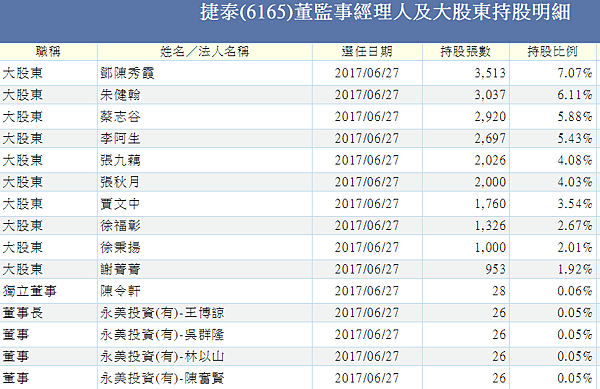The height and width of the screenshot is (389, 600).
Task: Select shareholder name 徐福彰
Action: (x=120, y=226)
